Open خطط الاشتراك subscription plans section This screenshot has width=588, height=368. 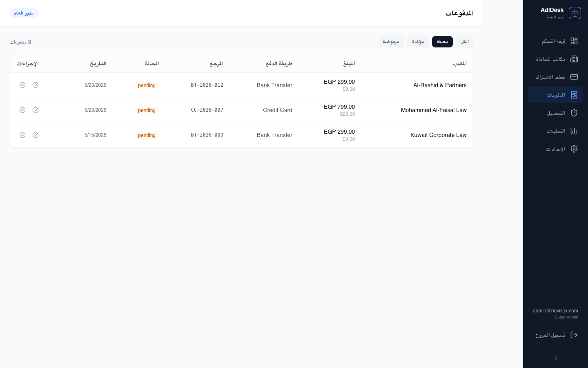(x=555, y=77)
